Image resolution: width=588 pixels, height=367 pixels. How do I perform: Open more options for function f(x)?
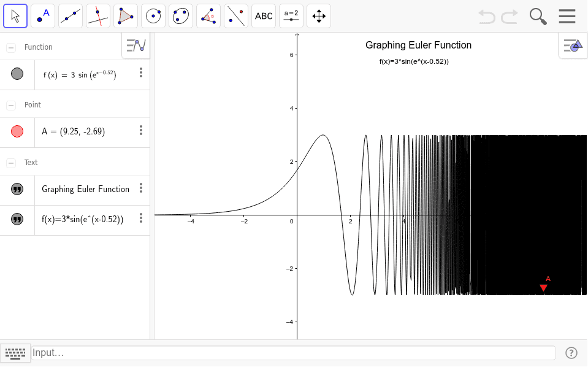pos(141,72)
